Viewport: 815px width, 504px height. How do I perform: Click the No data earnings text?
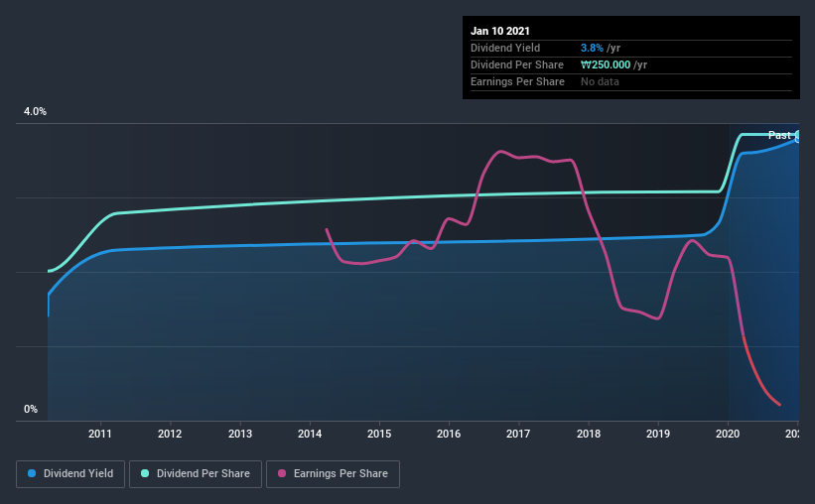point(601,81)
